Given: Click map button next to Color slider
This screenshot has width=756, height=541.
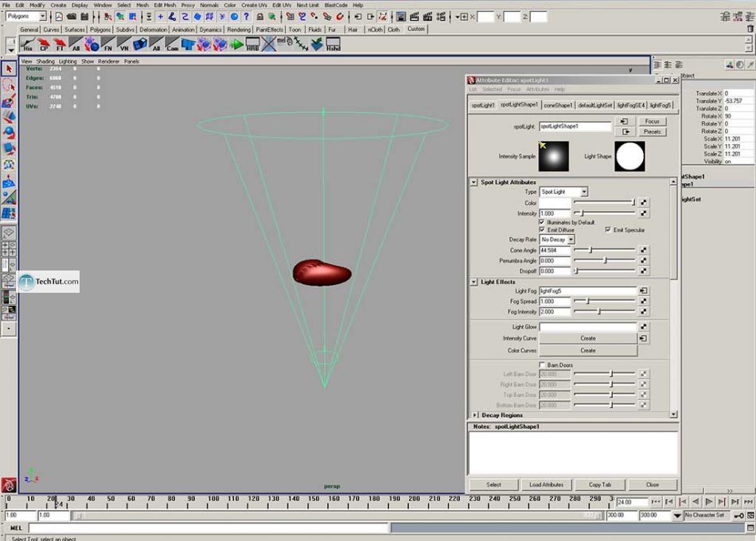Looking at the screenshot, I should point(644,203).
